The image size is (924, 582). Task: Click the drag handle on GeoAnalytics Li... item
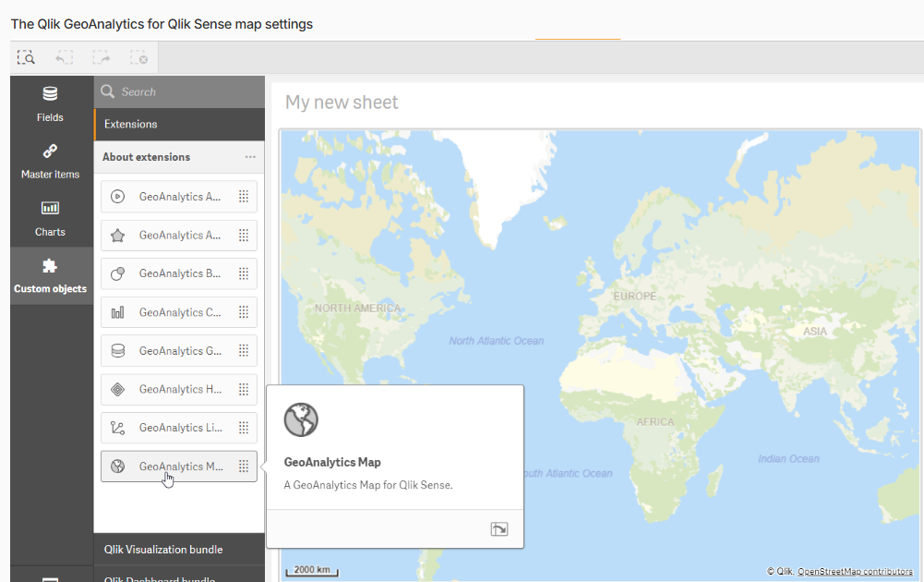click(244, 428)
